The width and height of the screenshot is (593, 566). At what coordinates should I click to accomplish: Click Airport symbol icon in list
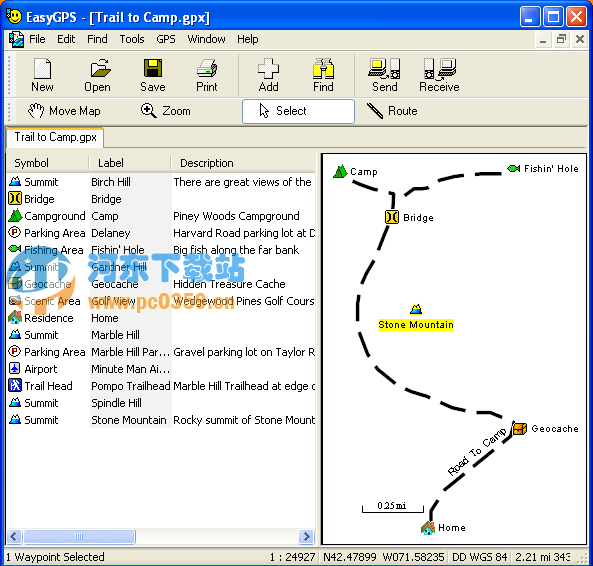coord(14,368)
